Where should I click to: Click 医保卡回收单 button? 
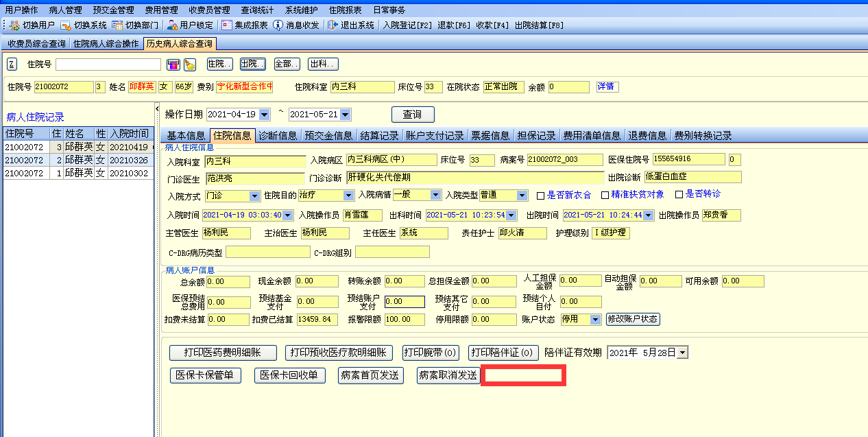(289, 375)
